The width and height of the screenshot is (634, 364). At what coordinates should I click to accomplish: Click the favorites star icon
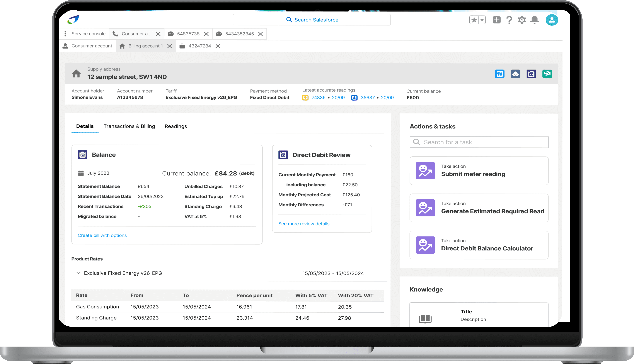(x=474, y=20)
